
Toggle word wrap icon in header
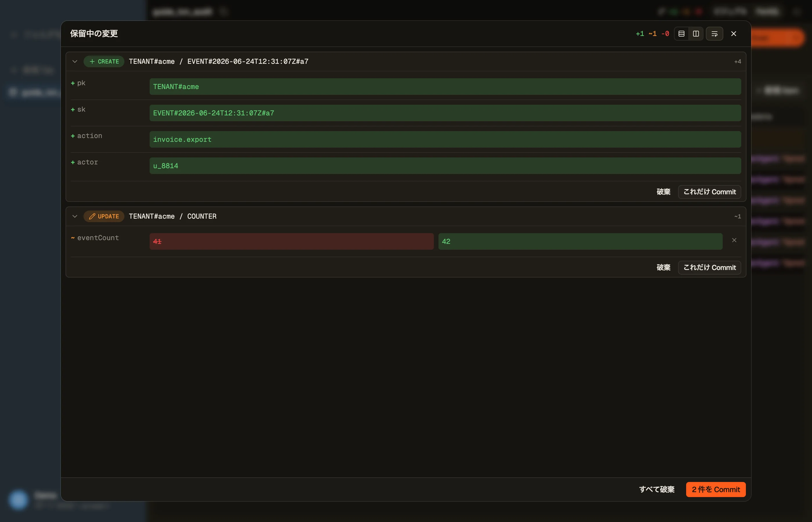(x=714, y=34)
